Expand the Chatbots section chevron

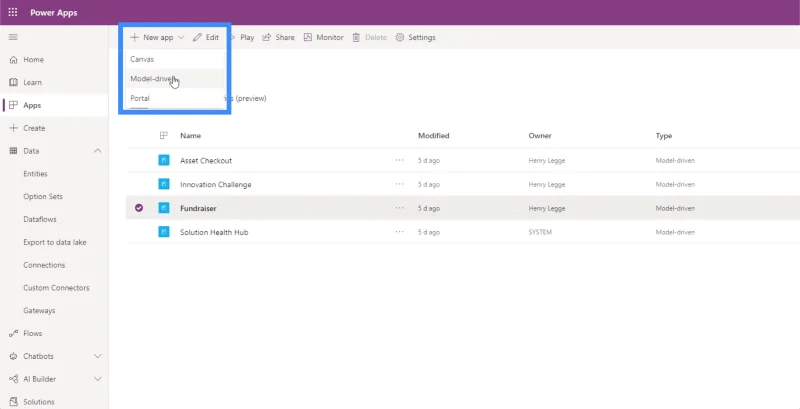point(97,356)
